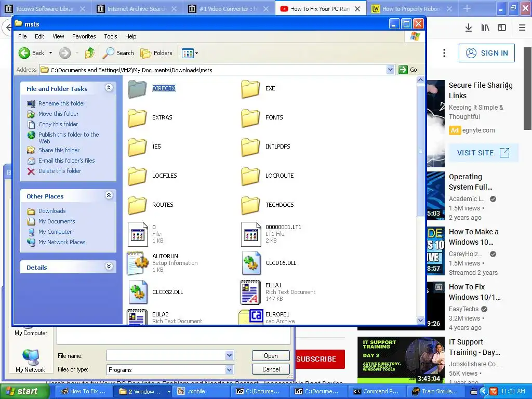Toggle the Folders pane button
The image size is (532, 399).
click(156, 53)
